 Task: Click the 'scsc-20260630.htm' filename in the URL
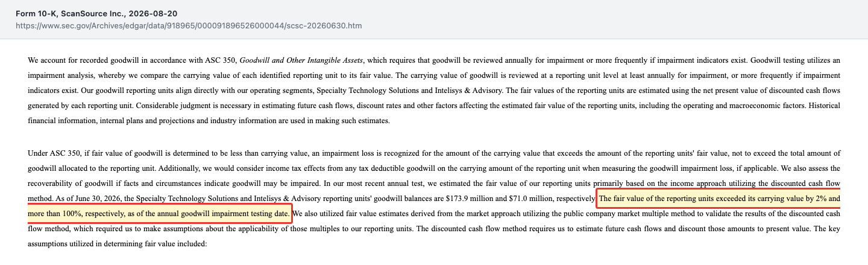[325, 26]
